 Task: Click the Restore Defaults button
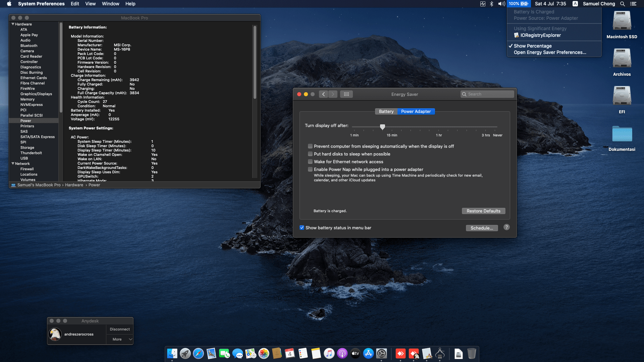coord(483,211)
